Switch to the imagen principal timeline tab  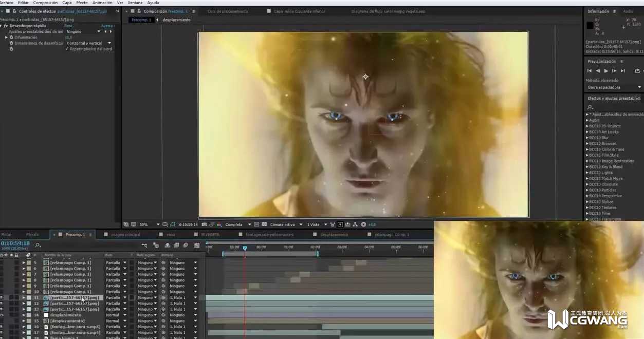[x=125, y=235]
